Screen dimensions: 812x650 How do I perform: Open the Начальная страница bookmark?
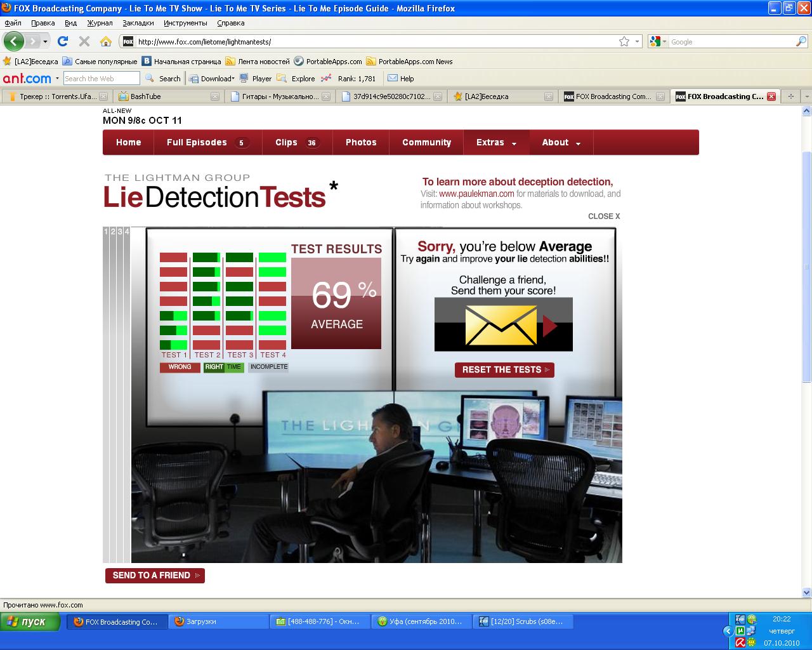pyautogui.click(x=181, y=62)
